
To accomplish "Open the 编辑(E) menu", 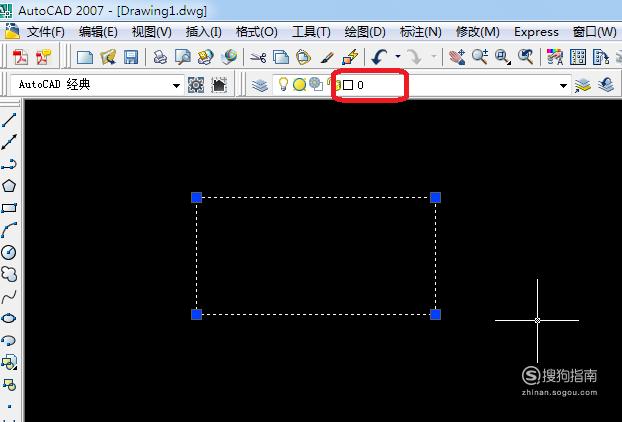I will tap(98, 32).
